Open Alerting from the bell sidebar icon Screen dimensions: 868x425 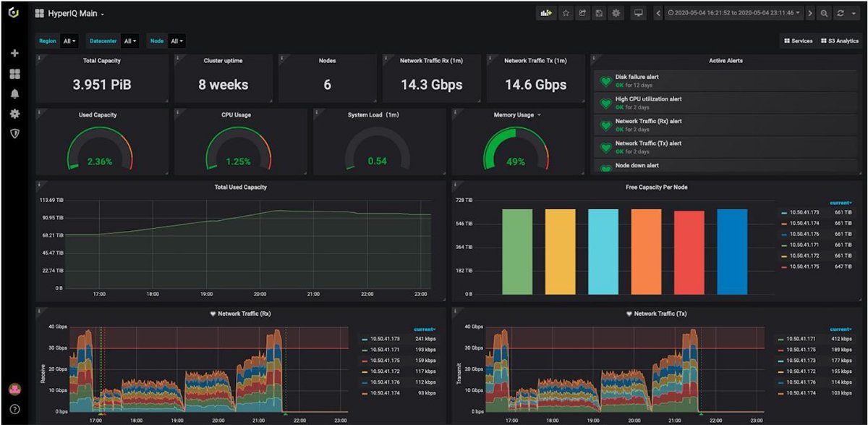(14, 93)
